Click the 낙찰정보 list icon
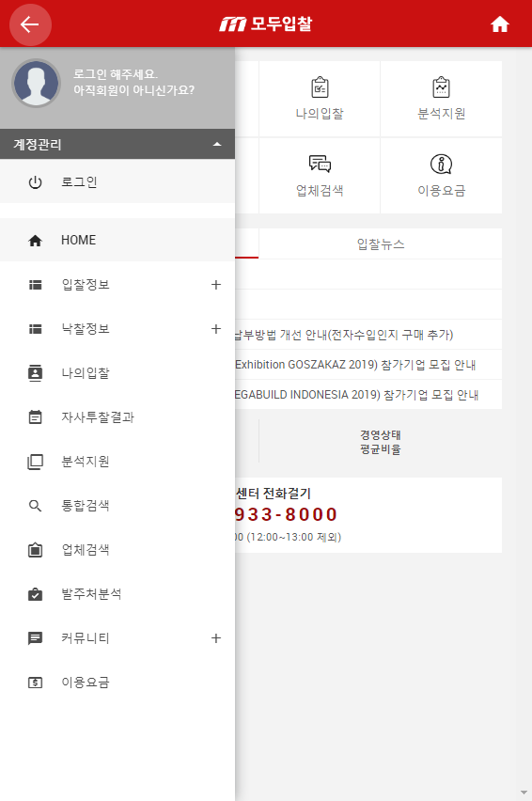 (x=35, y=329)
